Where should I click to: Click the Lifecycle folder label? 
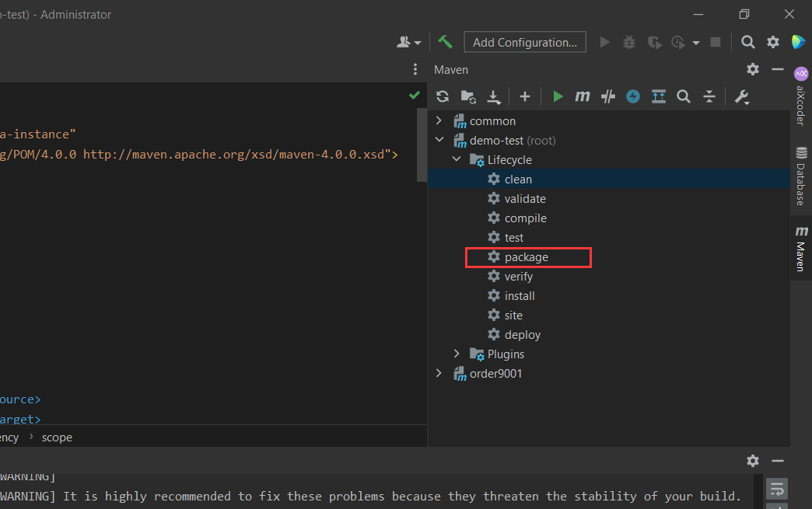pyautogui.click(x=509, y=160)
